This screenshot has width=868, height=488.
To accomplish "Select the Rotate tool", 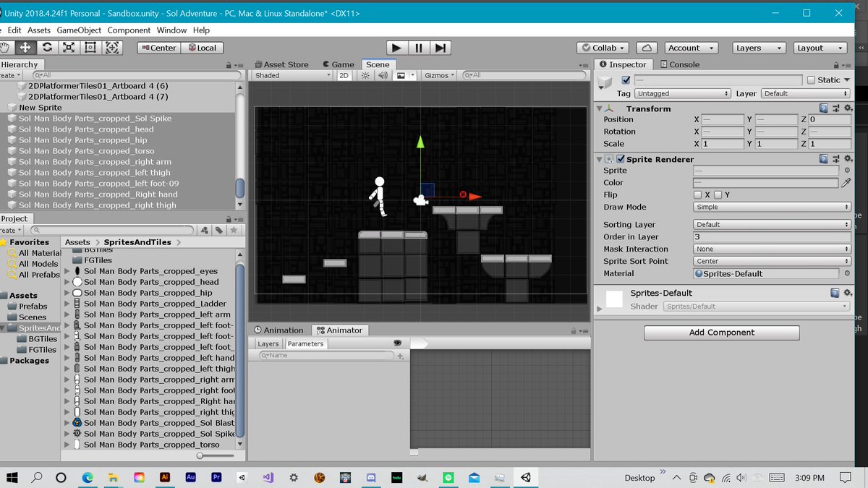I will click(47, 48).
